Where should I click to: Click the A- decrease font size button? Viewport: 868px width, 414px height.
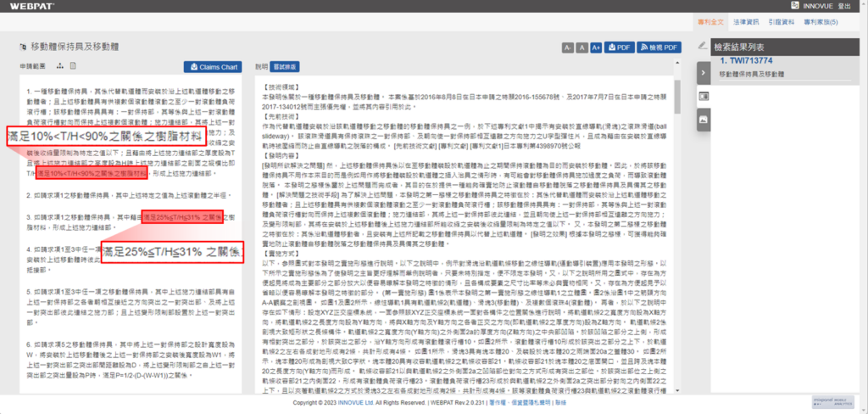[567, 48]
